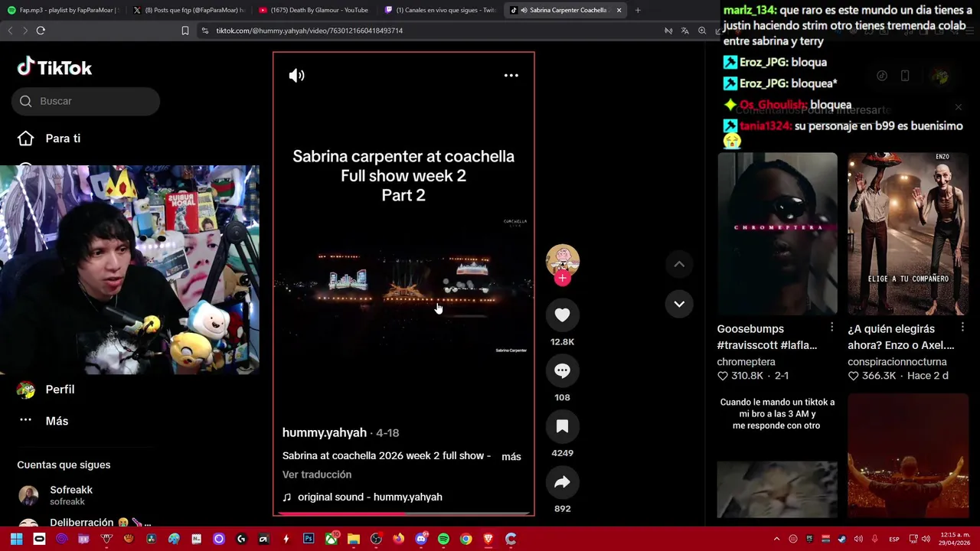
Task: Switch to Death By Glamour YouTube tab
Action: pyautogui.click(x=313, y=10)
